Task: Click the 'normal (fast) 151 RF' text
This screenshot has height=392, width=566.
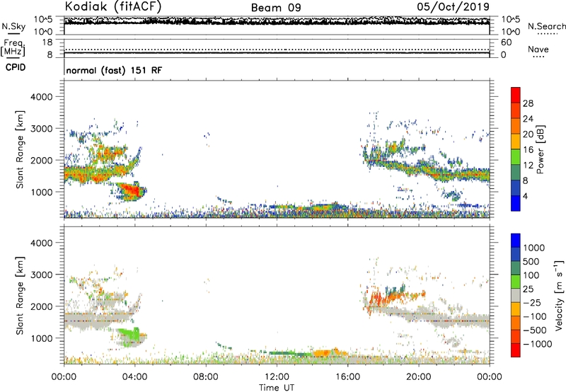Action: tap(114, 70)
